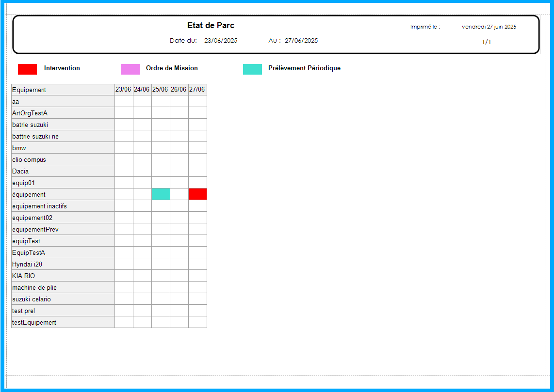The height and width of the screenshot is (392, 554).
Task: Click the 24/06 column header
Action: [x=142, y=90]
